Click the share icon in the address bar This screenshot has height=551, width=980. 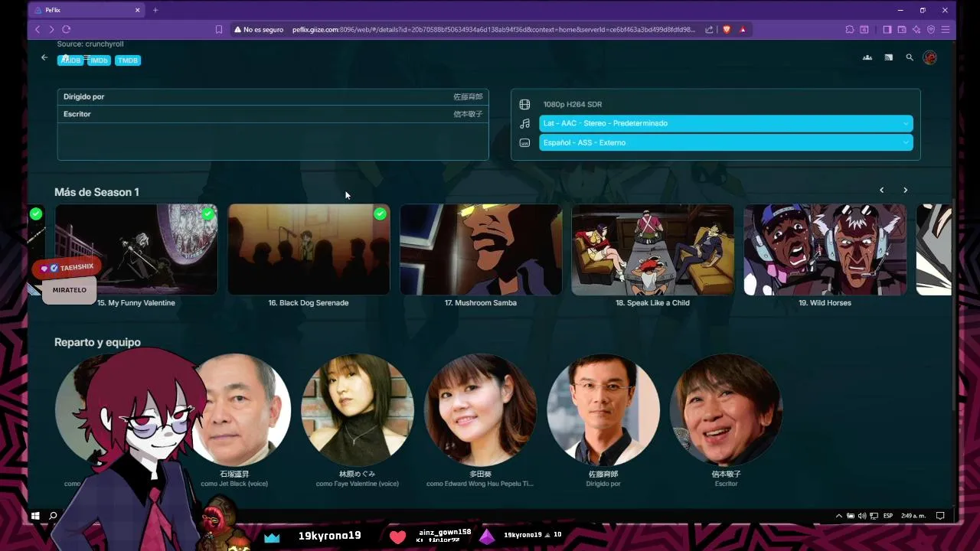click(710, 29)
